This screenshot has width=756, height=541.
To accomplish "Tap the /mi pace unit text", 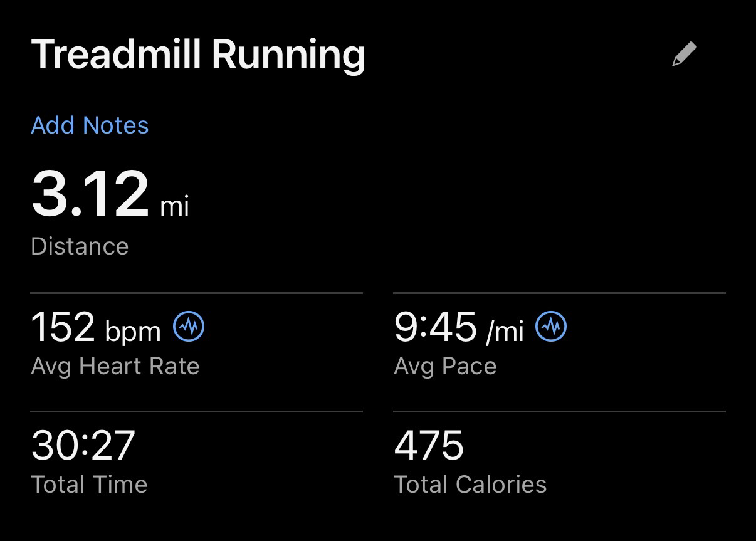I will (x=505, y=330).
